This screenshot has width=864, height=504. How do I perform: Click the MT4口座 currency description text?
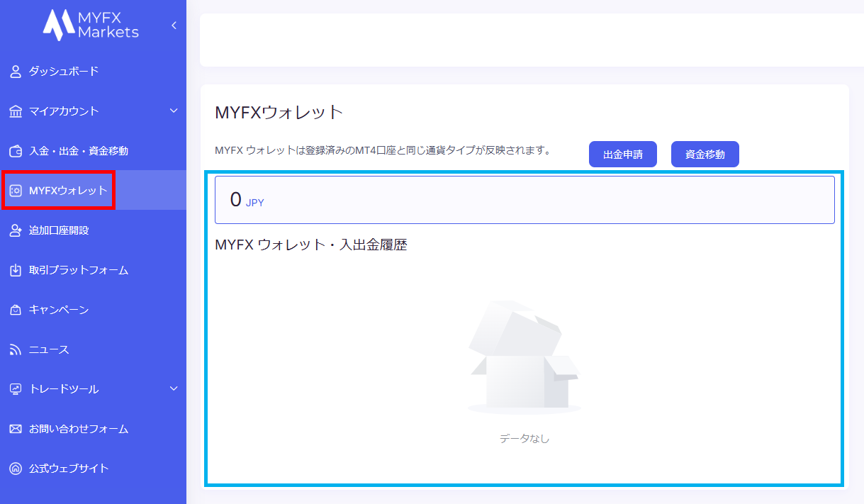click(383, 151)
